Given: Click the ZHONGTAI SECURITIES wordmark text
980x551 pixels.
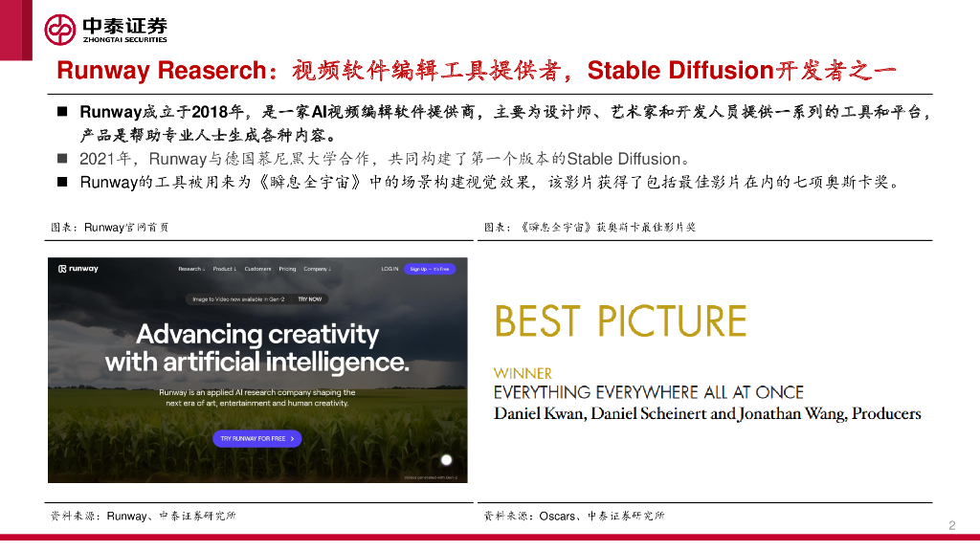Looking at the screenshot, I should pyautogui.click(x=125, y=39).
